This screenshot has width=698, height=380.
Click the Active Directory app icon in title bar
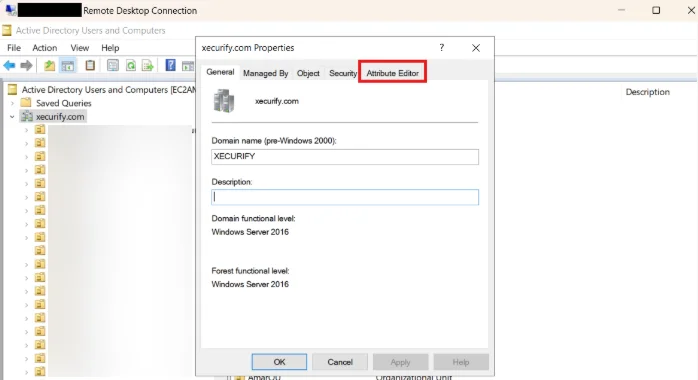coord(7,30)
